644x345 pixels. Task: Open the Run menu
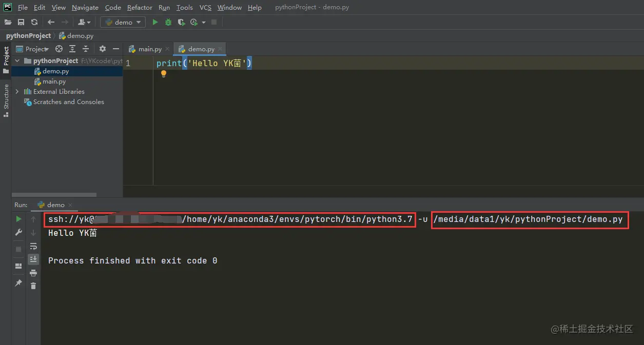point(164,7)
